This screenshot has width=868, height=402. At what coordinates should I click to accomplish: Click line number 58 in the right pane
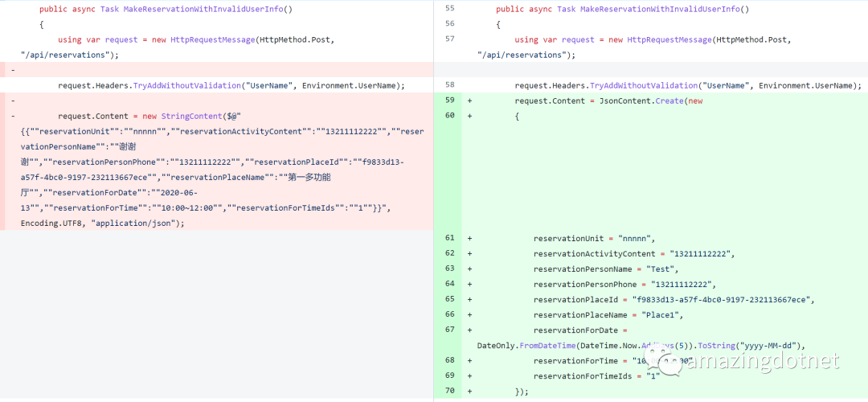pos(449,85)
